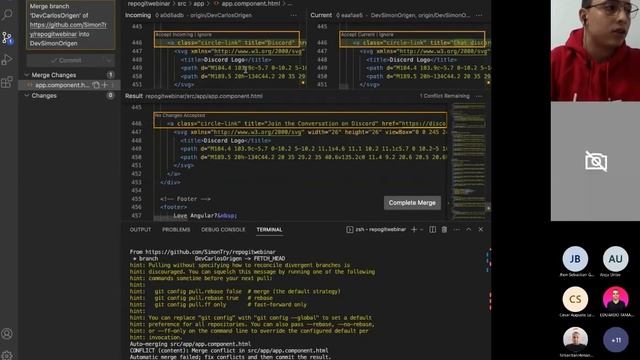This screenshot has width=640, height=360.
Task: Maximize terminal panel with the up chevron
Action: pos(469,229)
